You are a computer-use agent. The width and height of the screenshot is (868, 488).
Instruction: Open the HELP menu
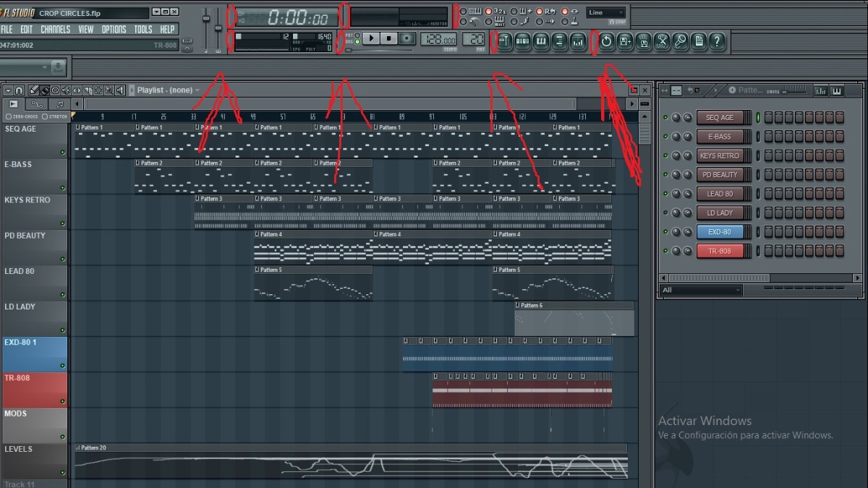click(167, 30)
